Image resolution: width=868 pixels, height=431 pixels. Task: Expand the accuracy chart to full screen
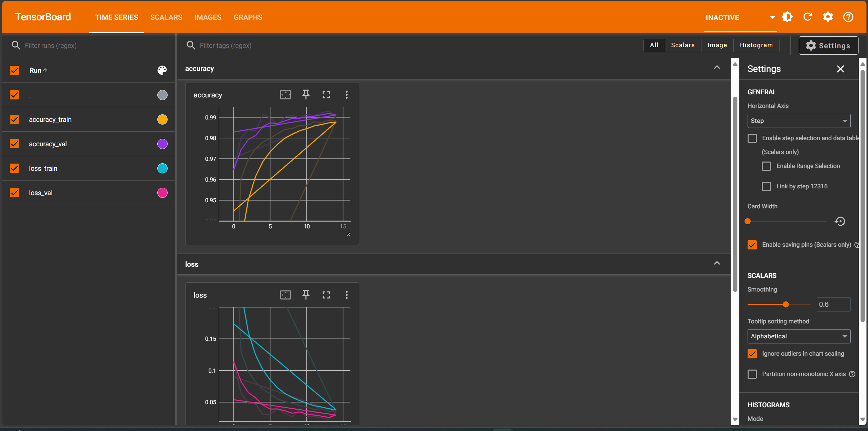pos(326,95)
